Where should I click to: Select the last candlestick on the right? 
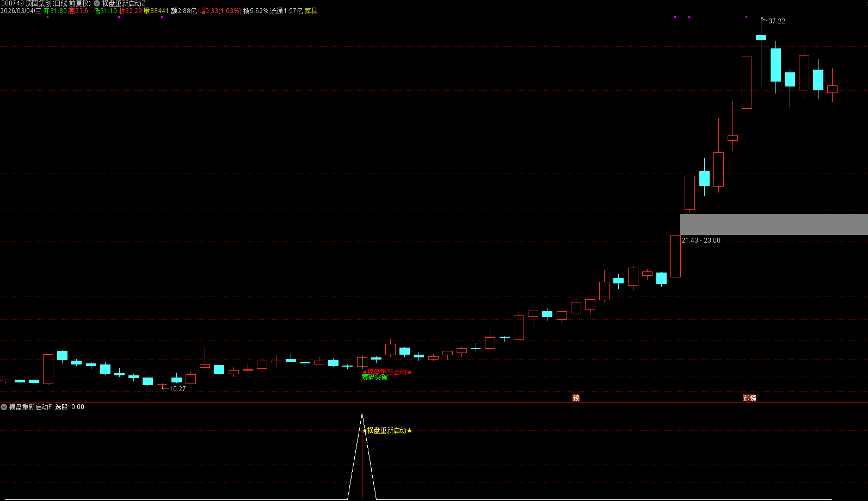point(832,89)
